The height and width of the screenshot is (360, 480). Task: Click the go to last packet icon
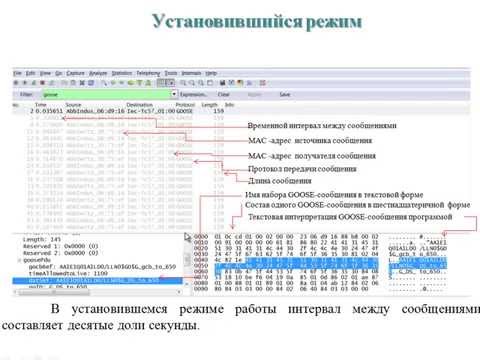click(x=148, y=83)
